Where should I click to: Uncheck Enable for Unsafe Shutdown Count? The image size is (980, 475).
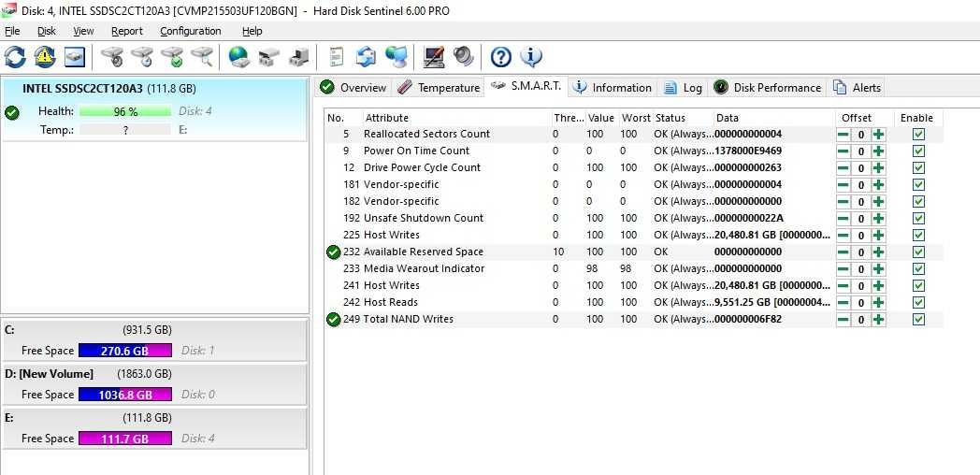918,219
